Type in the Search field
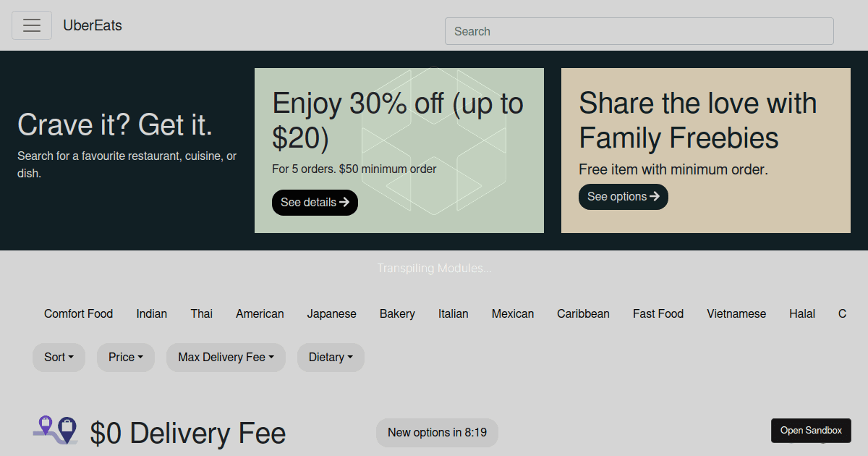The width and height of the screenshot is (868, 456). coord(639,31)
